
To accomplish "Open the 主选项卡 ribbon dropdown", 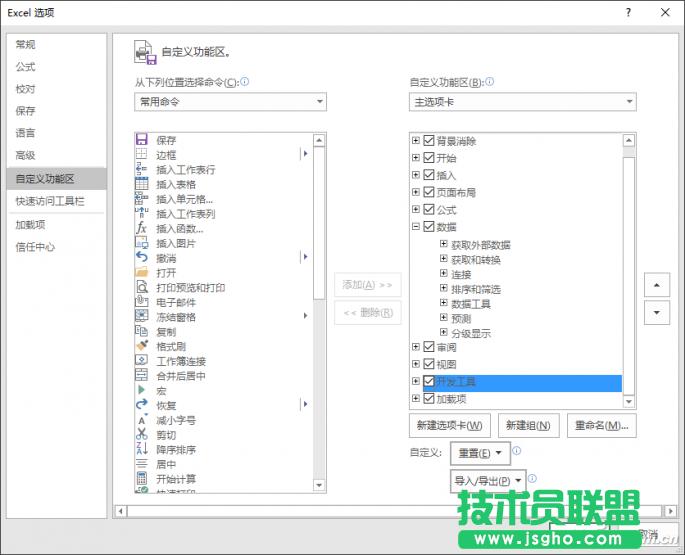I will tap(522, 102).
